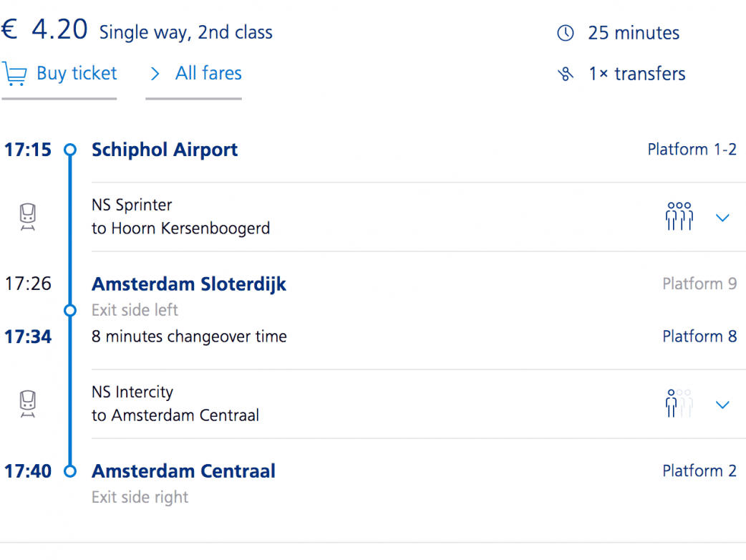The image size is (746, 560).
Task: Click the Platform 1-2 label
Action: point(692,150)
